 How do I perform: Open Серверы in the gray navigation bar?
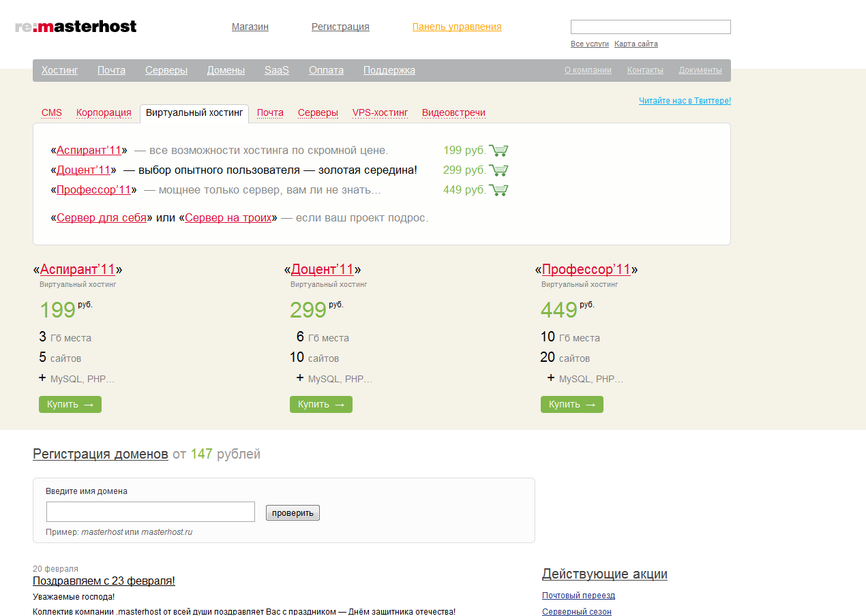pyautogui.click(x=166, y=70)
